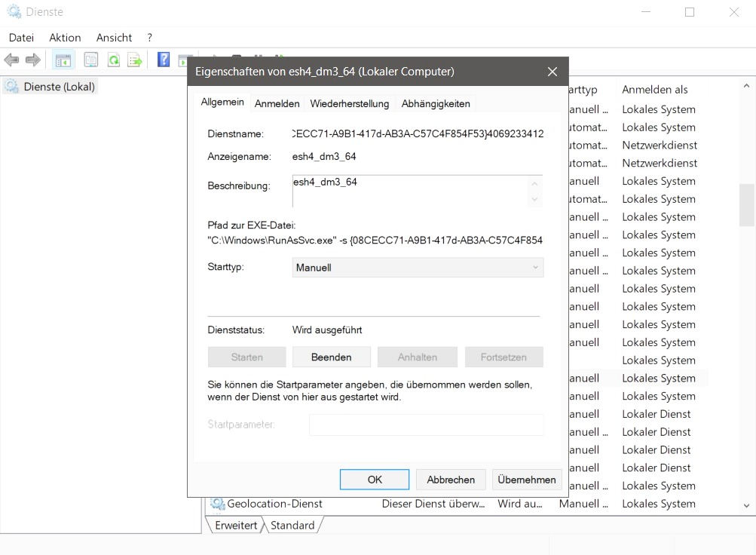Click the services list vertical scrollbar thumb
The width and height of the screenshot is (756, 555).
(x=746, y=205)
